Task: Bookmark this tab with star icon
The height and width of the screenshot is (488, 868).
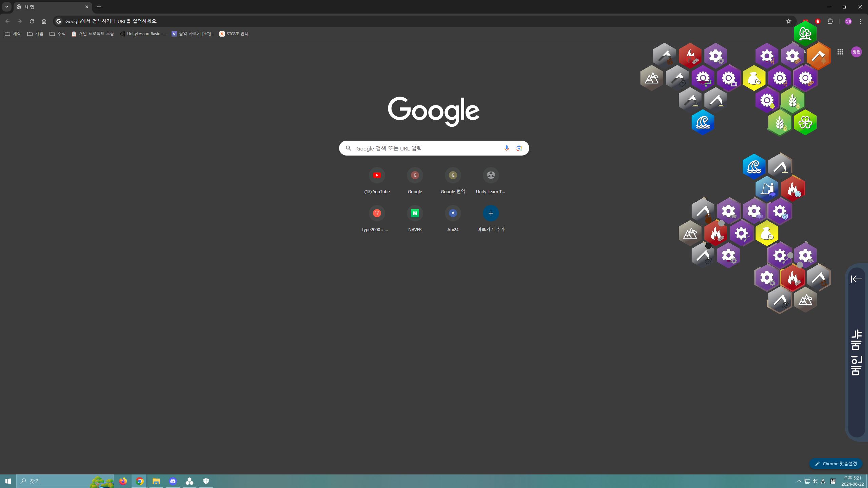Action: coord(788,21)
